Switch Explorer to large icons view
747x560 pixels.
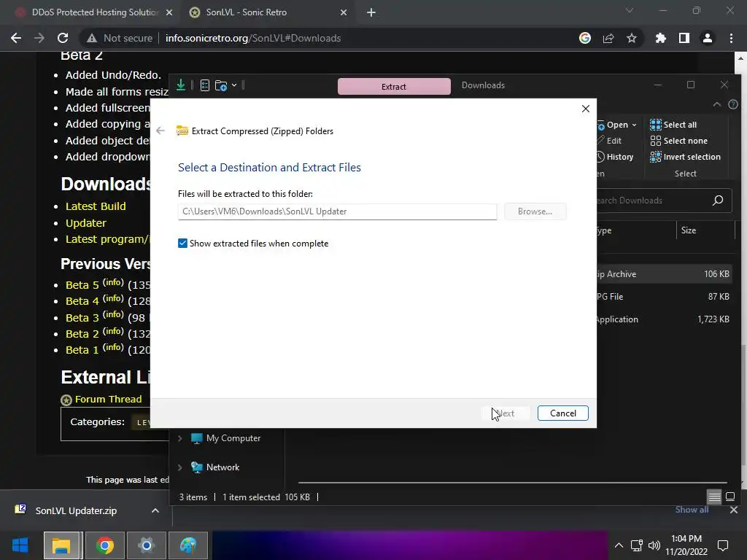click(729, 497)
